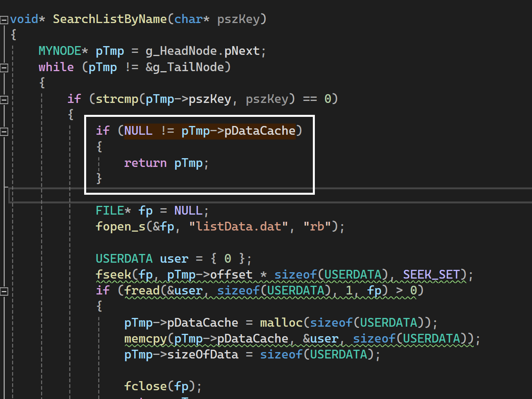532x399 pixels.
Task: Click the fseek function call
Action: 113,275
